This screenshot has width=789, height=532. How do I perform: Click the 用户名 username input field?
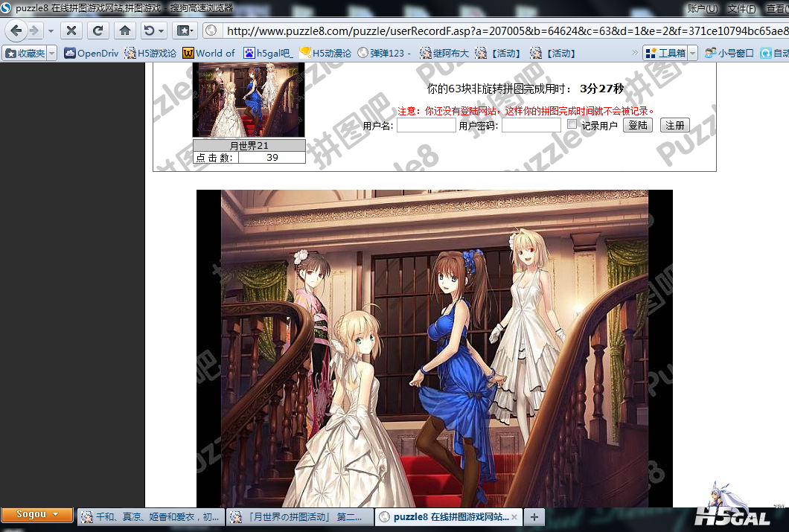click(426, 126)
